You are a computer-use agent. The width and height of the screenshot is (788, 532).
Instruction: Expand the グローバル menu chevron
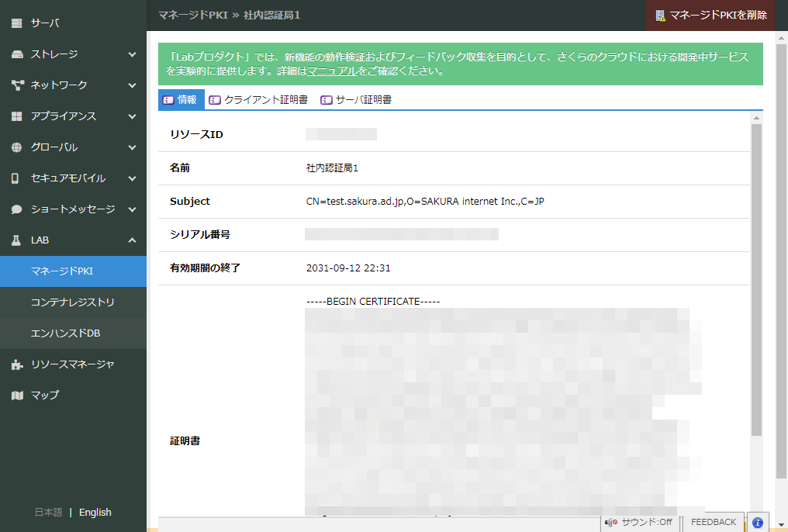point(132,147)
